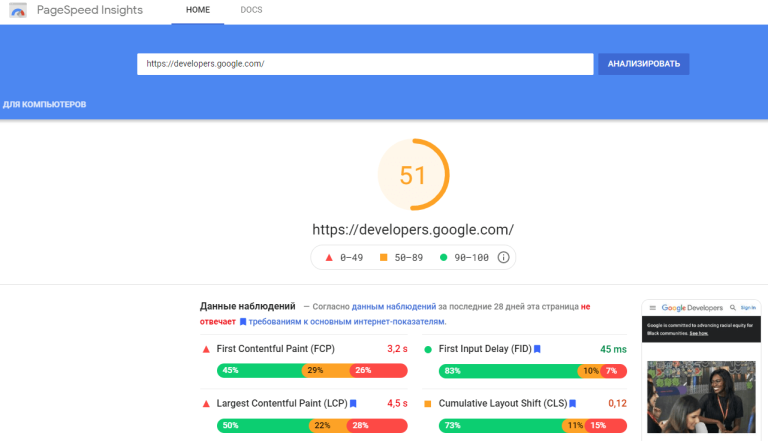Click the FCP orange 29% bar segment
The height and width of the screenshot is (441, 768).
327,370
